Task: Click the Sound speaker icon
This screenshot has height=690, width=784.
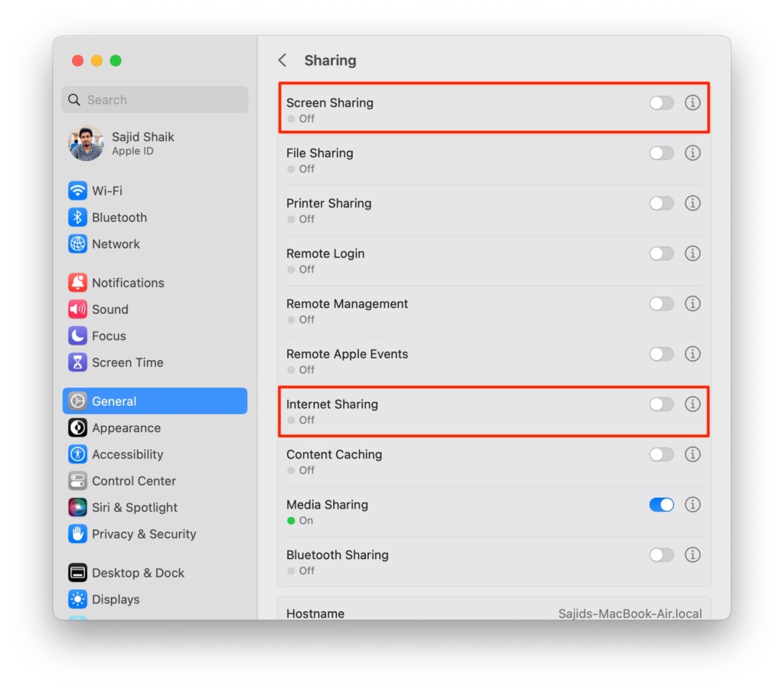Action: pos(77,309)
